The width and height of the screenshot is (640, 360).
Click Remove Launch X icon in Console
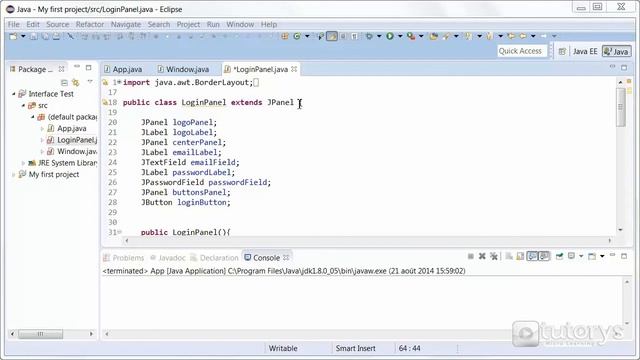pyautogui.click(x=482, y=256)
